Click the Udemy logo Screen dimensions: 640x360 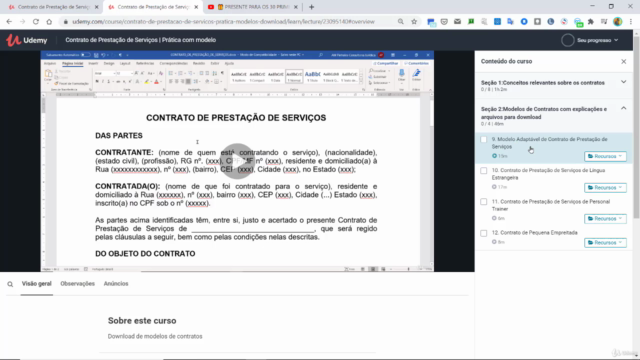[27, 40]
